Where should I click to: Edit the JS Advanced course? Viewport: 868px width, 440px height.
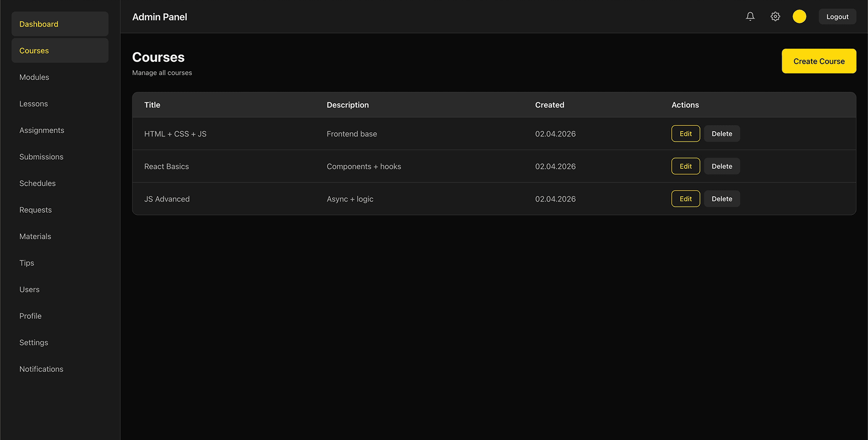[685, 198]
